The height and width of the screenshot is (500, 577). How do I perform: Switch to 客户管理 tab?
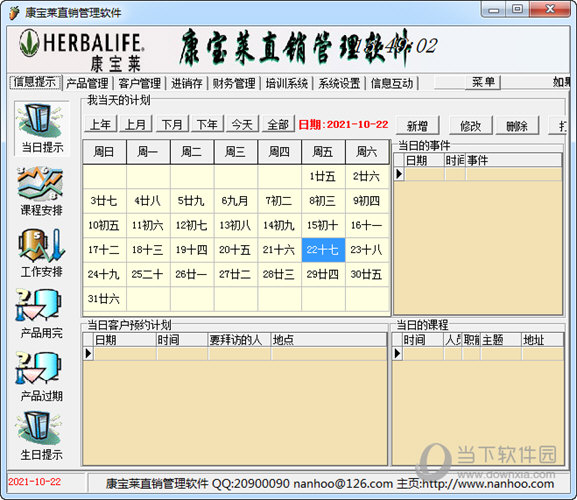(139, 84)
